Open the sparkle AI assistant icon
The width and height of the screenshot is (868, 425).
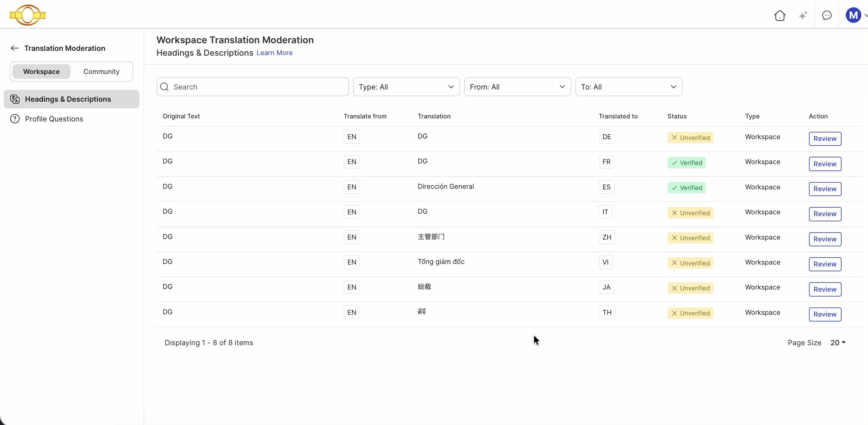803,15
